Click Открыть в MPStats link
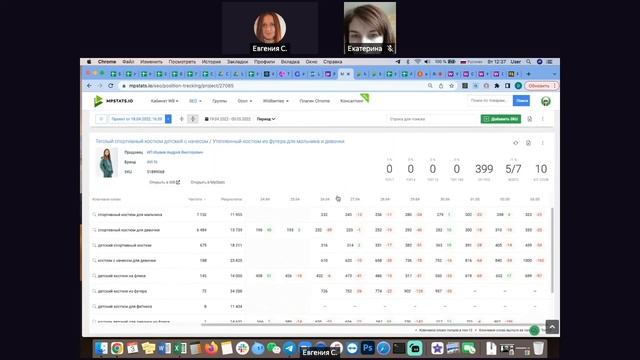The height and width of the screenshot is (360, 640). coord(208,182)
